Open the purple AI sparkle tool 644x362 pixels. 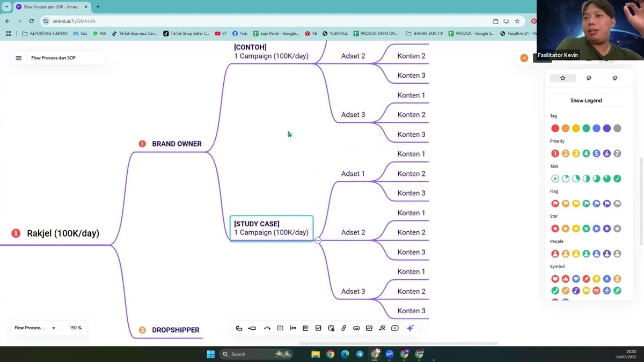(x=410, y=328)
